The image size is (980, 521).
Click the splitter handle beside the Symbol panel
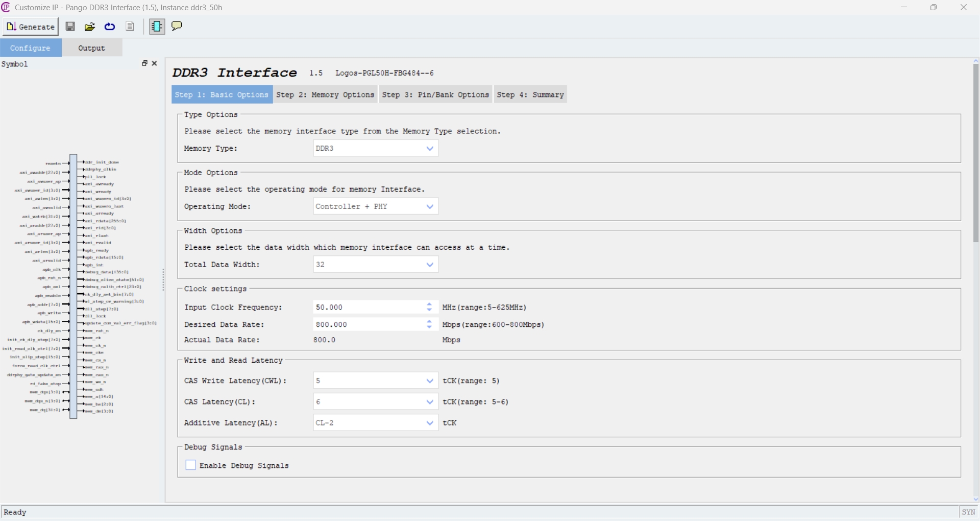(x=163, y=280)
